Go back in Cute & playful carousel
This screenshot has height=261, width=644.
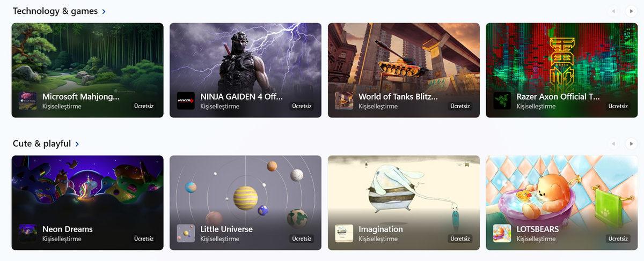click(x=613, y=143)
